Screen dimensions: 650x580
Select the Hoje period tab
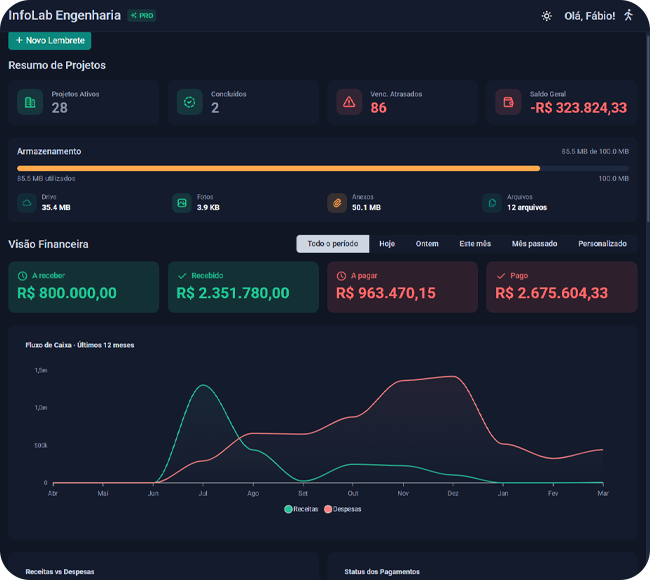pyautogui.click(x=387, y=244)
